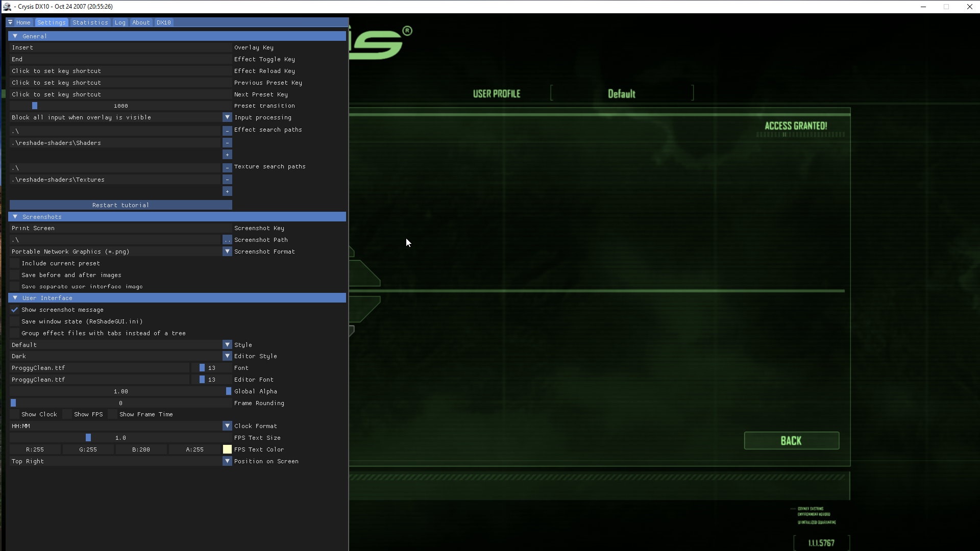Open the FPS Text Color swatch
This screenshot has width=980, height=551.
(227, 449)
